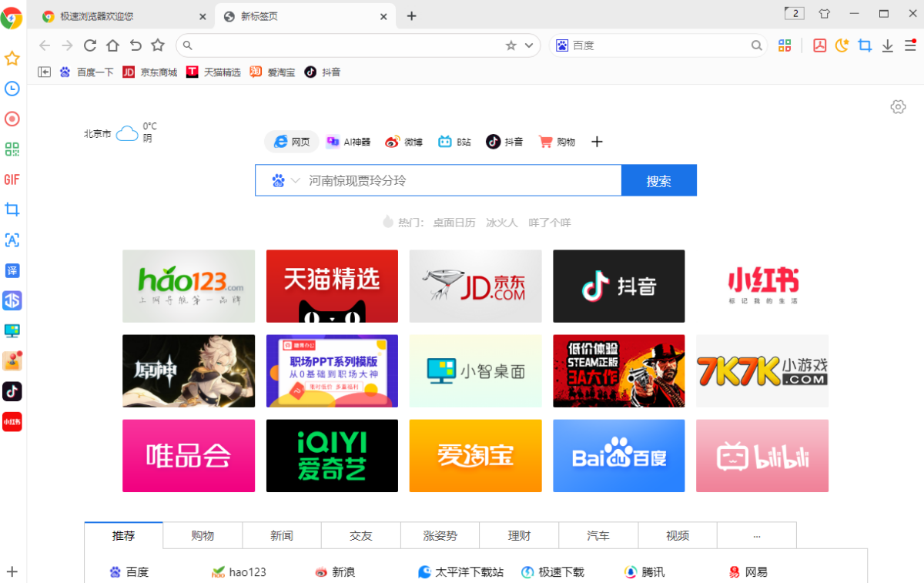Viewport: 924px width, 583px height.
Task: Open the PDF tool in the toolbar
Action: pyautogui.click(x=819, y=45)
